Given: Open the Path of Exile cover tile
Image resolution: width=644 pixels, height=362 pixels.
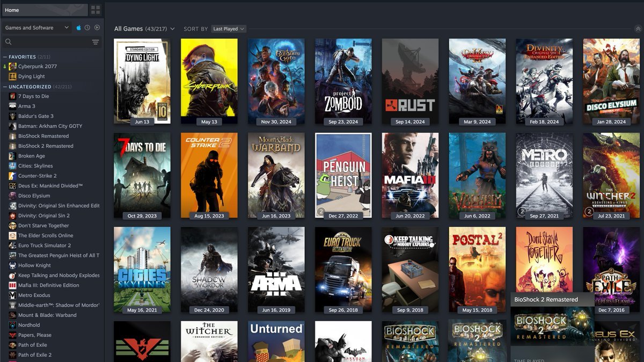Looking at the screenshot, I should pos(611,270).
